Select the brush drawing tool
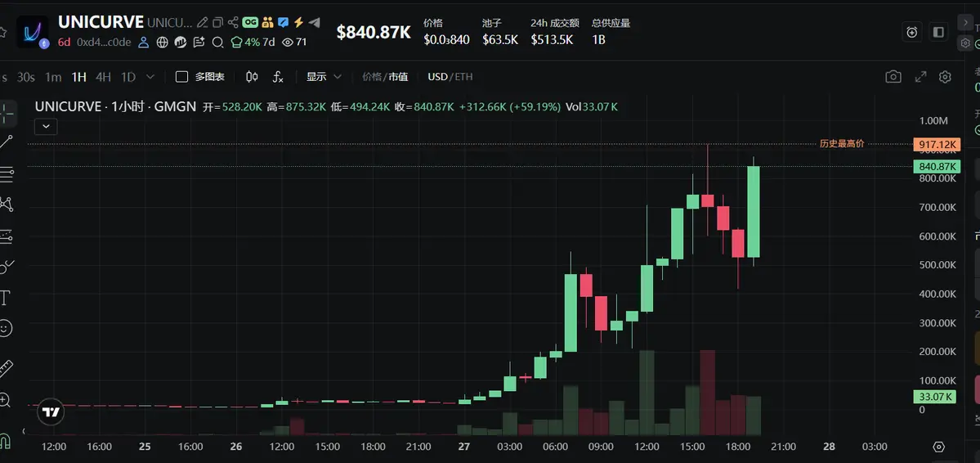Image resolution: width=980 pixels, height=463 pixels. (x=6, y=267)
